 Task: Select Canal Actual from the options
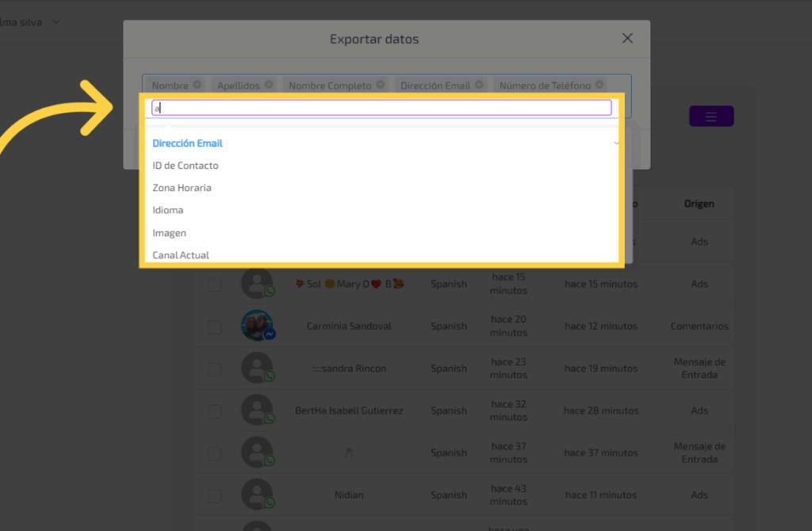click(181, 254)
